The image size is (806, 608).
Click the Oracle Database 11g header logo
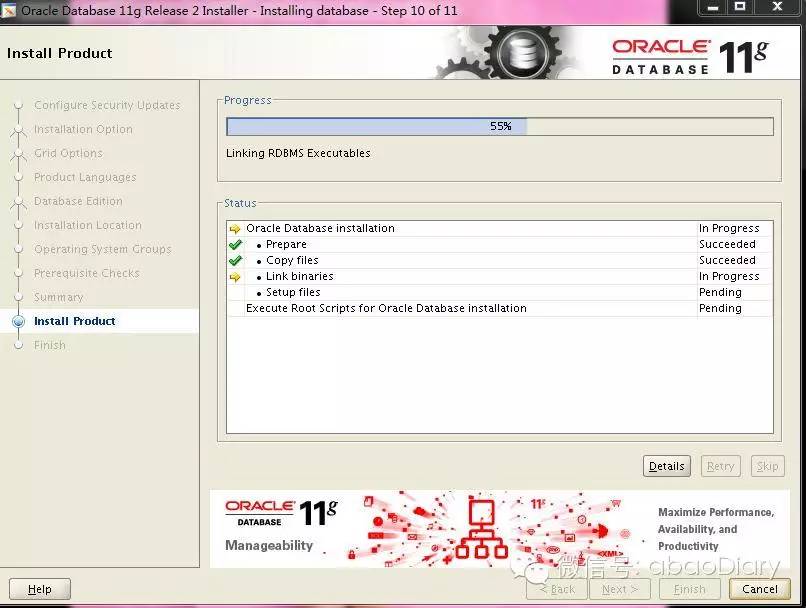click(690, 57)
